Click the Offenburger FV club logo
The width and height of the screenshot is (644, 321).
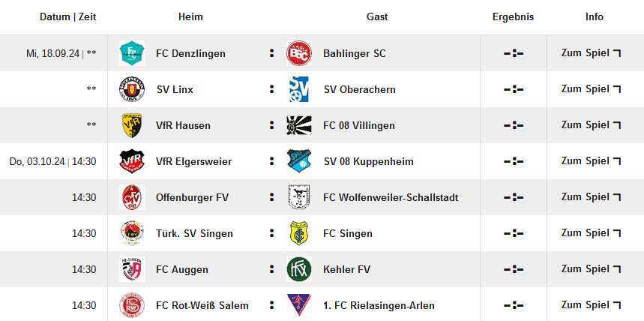(132, 197)
